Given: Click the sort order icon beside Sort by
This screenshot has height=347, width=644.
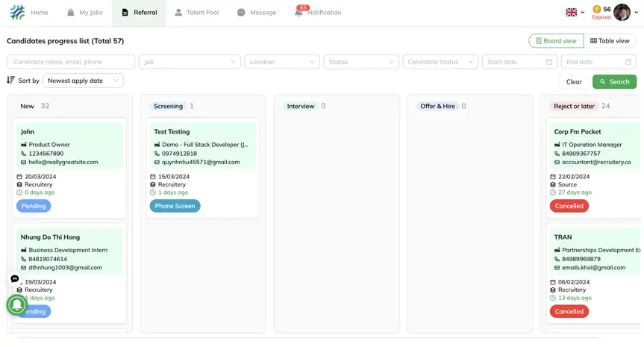Looking at the screenshot, I should (x=10, y=80).
